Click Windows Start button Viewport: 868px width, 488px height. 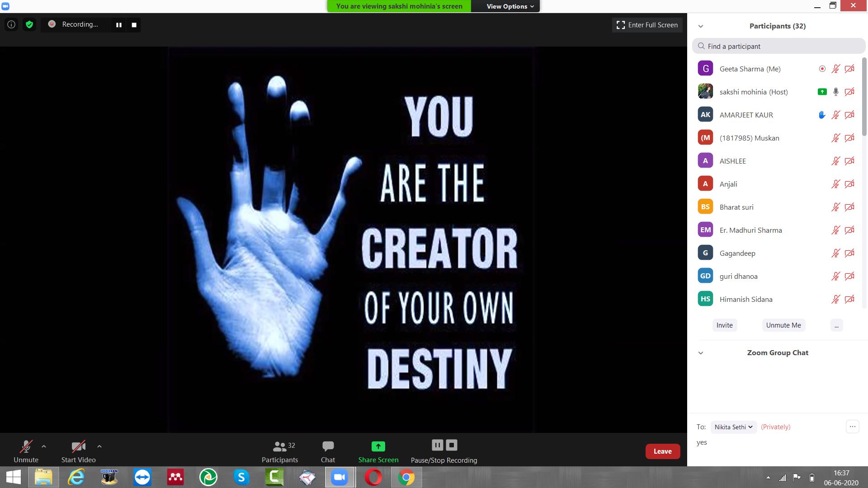click(x=13, y=477)
